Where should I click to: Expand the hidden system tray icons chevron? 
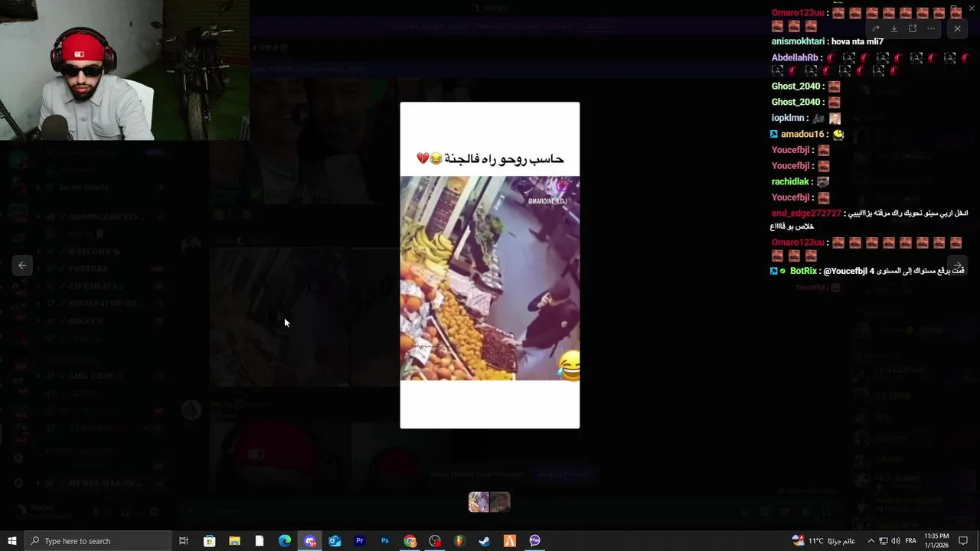point(871,541)
